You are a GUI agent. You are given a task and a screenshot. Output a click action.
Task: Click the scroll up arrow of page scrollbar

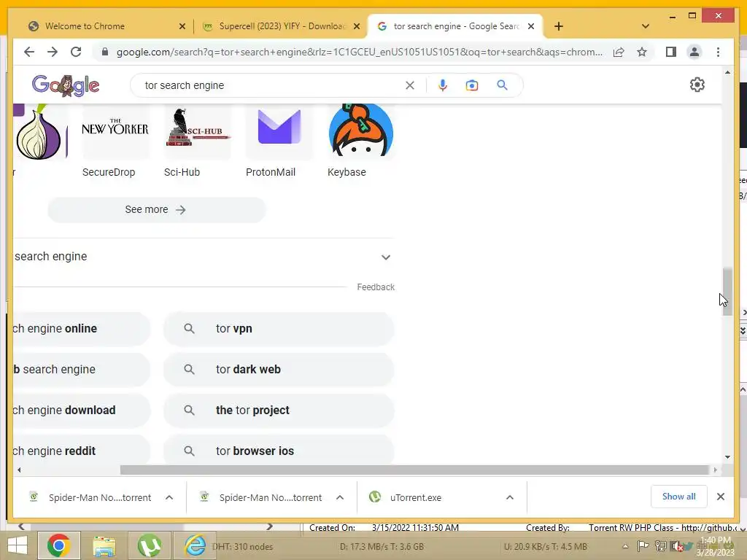[727, 72]
